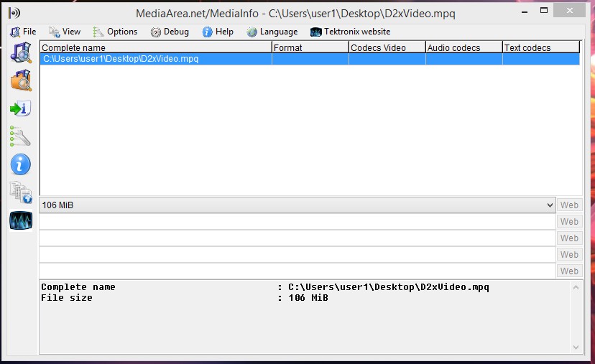This screenshot has height=364, width=595.
Task: Open the File menu
Action: coord(23,32)
